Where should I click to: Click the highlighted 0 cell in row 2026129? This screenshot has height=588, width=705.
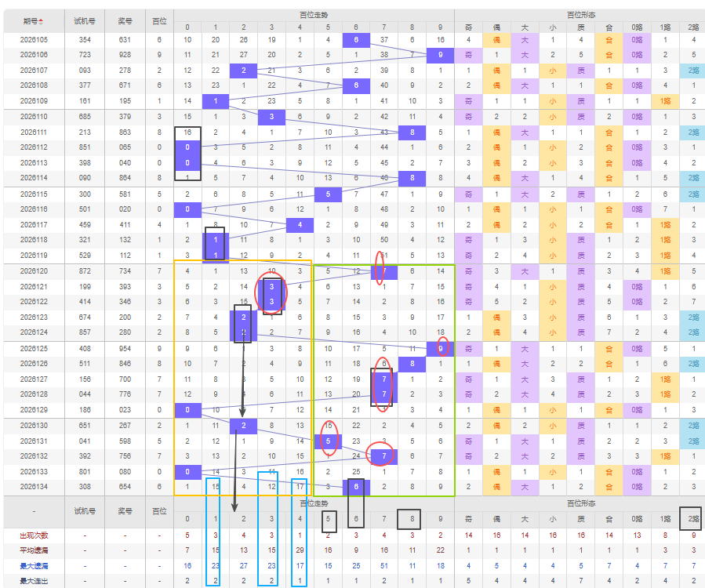click(187, 410)
